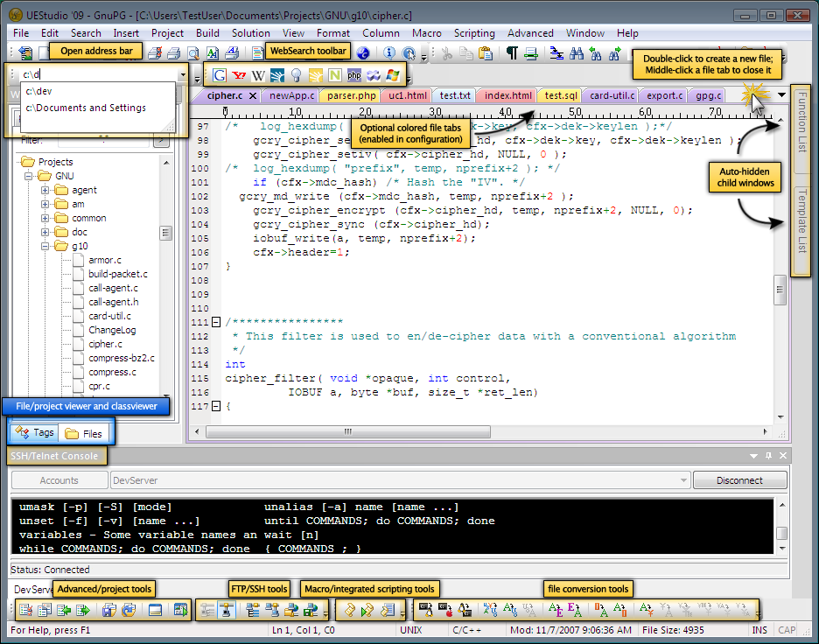Open Find with the binoculars icon

577,52
